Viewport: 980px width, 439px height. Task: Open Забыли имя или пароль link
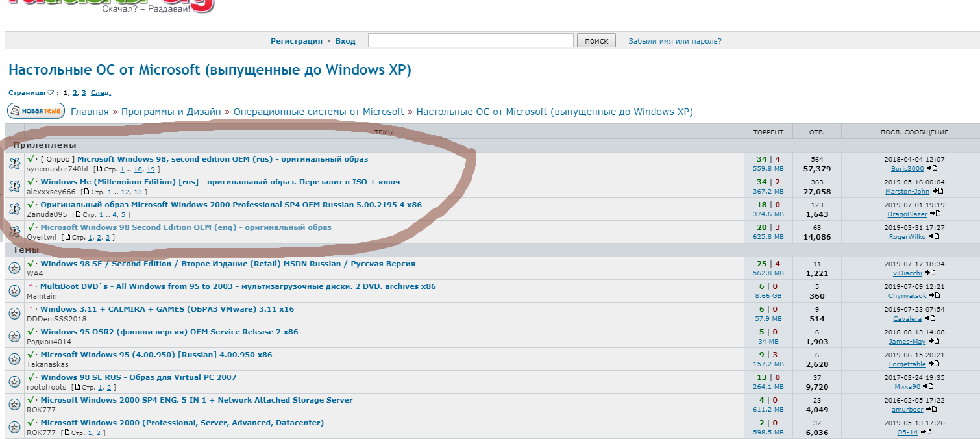pyautogui.click(x=675, y=41)
